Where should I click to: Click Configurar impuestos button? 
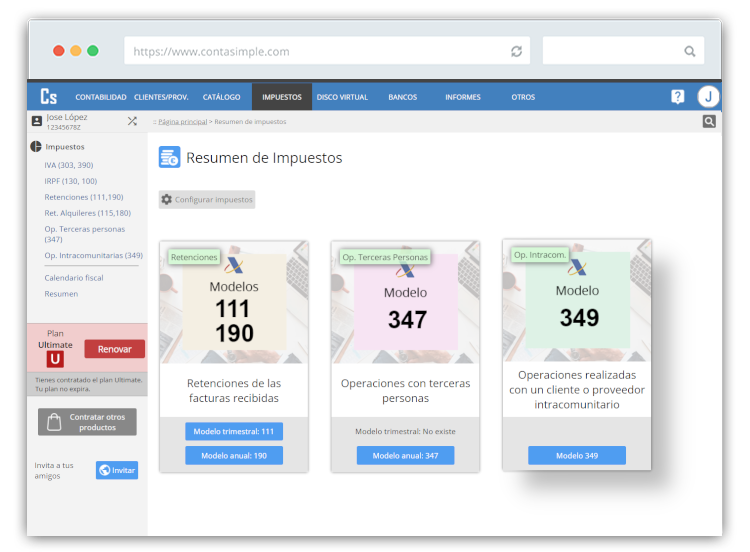[207, 200]
